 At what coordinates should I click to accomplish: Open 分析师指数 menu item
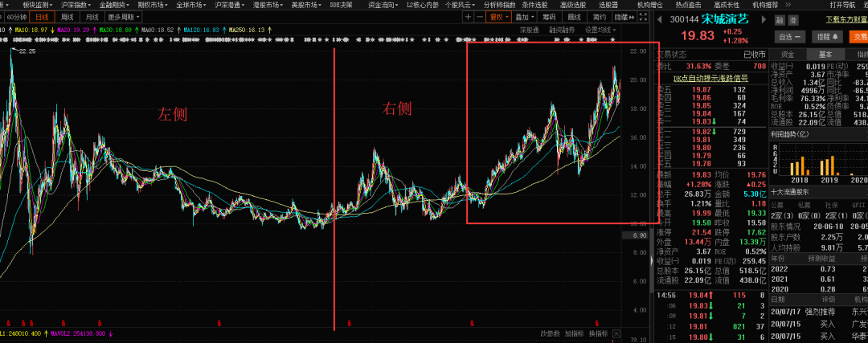(499, 5)
